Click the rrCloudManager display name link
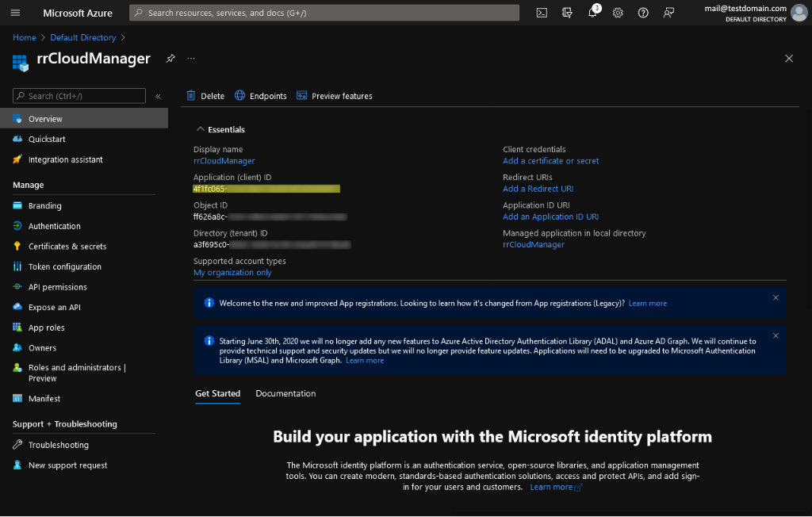The image size is (812, 517). [x=224, y=161]
